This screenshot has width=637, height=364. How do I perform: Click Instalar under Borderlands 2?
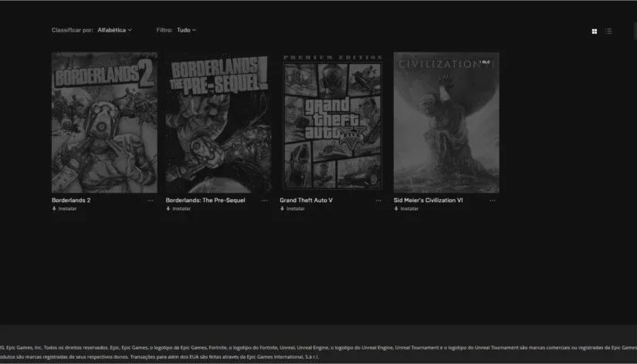tap(64, 208)
